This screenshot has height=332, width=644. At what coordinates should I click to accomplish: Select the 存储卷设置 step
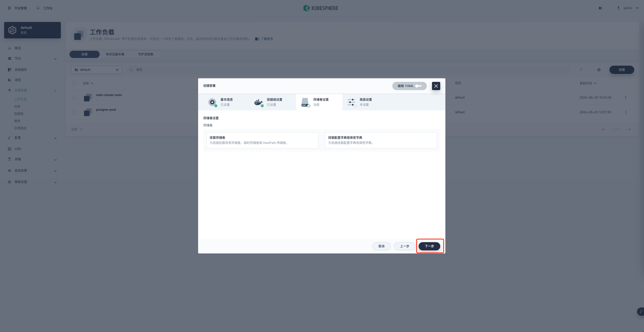(x=319, y=102)
